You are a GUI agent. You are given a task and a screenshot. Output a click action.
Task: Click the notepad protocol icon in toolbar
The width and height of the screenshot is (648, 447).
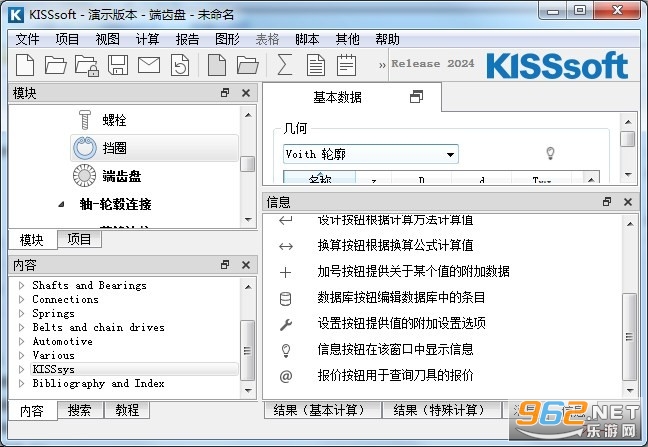[x=346, y=65]
